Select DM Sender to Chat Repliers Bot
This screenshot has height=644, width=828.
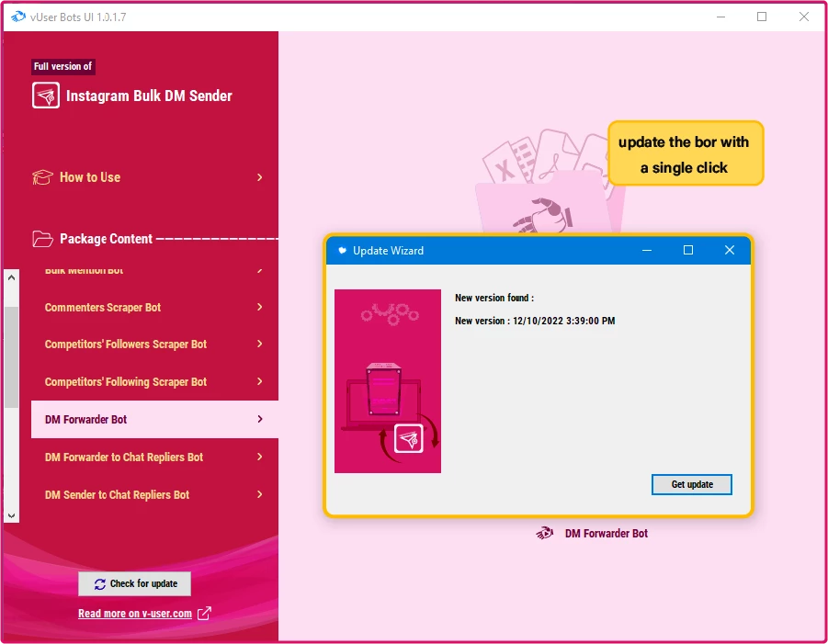(154, 494)
